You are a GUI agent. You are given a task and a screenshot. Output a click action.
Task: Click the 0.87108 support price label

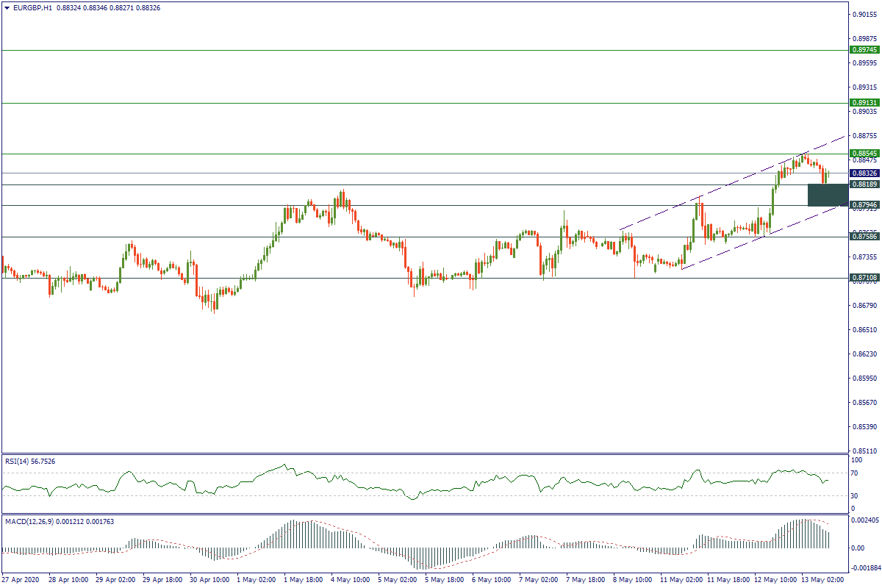tap(864, 278)
